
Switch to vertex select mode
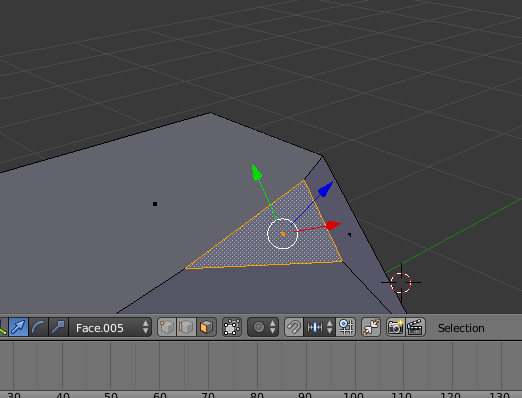167,327
